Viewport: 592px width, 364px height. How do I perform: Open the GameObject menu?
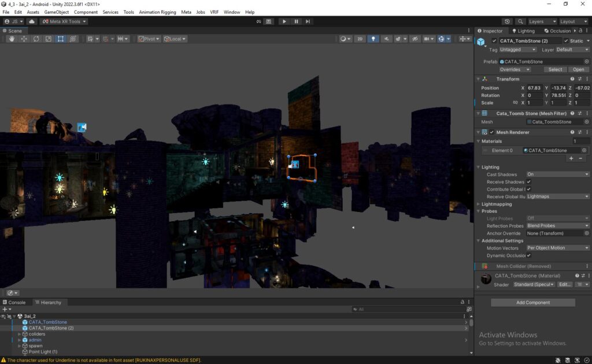pyautogui.click(x=57, y=12)
